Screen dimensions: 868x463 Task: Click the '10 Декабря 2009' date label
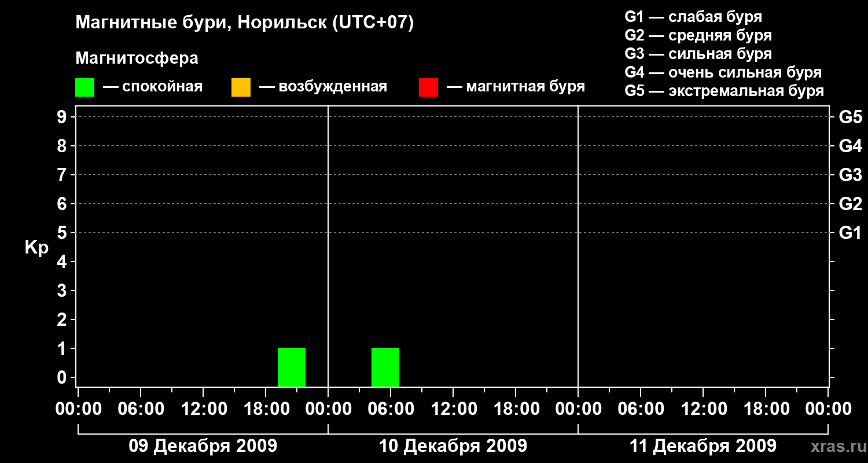453,446
